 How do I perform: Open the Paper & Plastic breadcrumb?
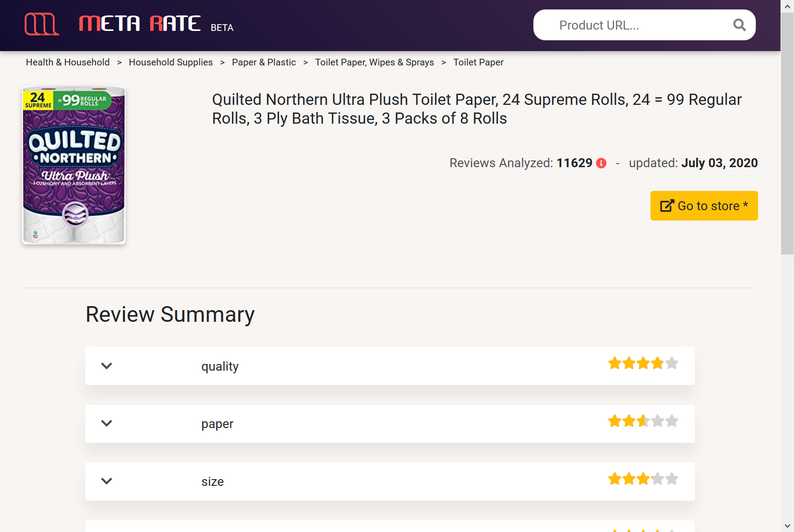(x=264, y=62)
